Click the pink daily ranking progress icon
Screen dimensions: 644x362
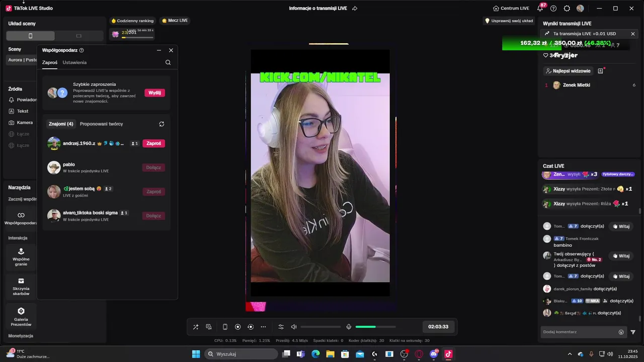pos(115,34)
